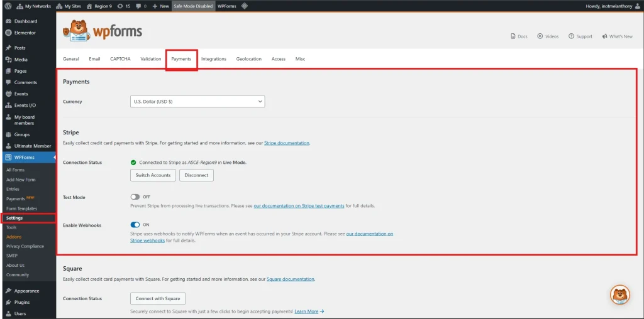Open Videos in header
644x319 pixels.
[548, 36]
